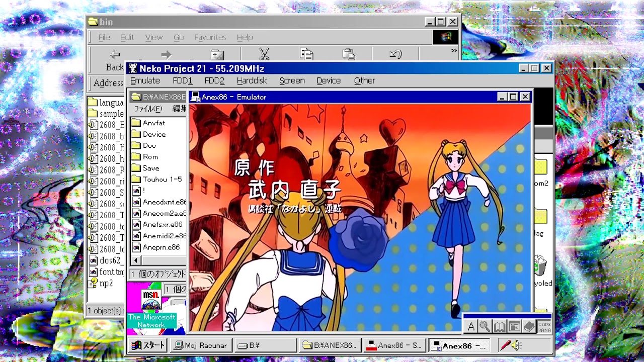This screenshot has height=362, width=644.
Task: Open the Harddisk menu
Action: (x=252, y=80)
